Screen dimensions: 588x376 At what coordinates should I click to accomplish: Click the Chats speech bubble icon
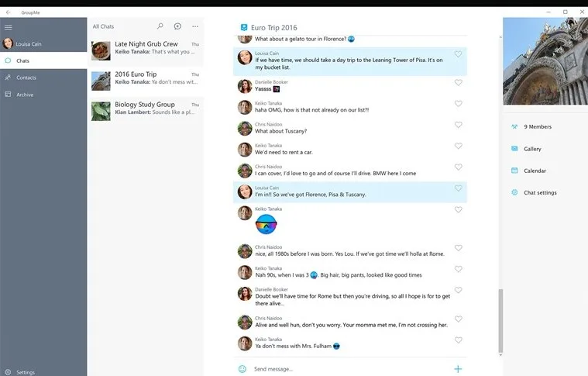point(8,60)
